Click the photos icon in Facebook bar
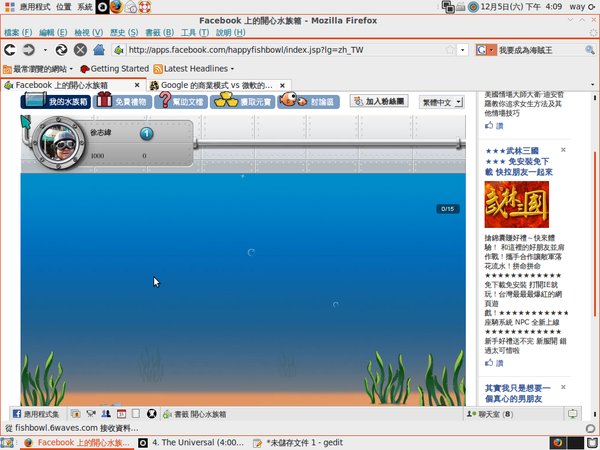 point(76,414)
